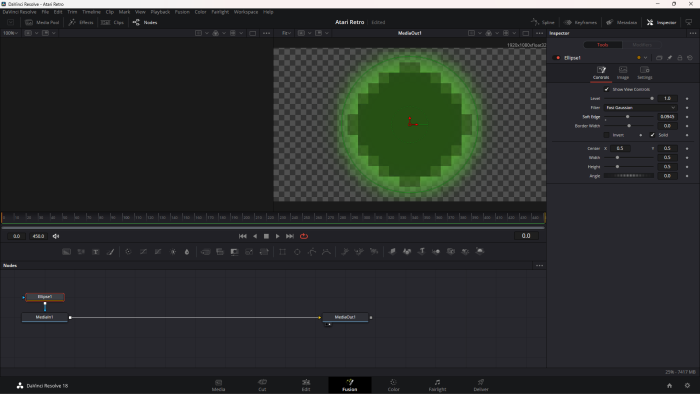700x394 pixels.
Task: Lock the Ellipse1 tool controls
Action: [x=679, y=58]
